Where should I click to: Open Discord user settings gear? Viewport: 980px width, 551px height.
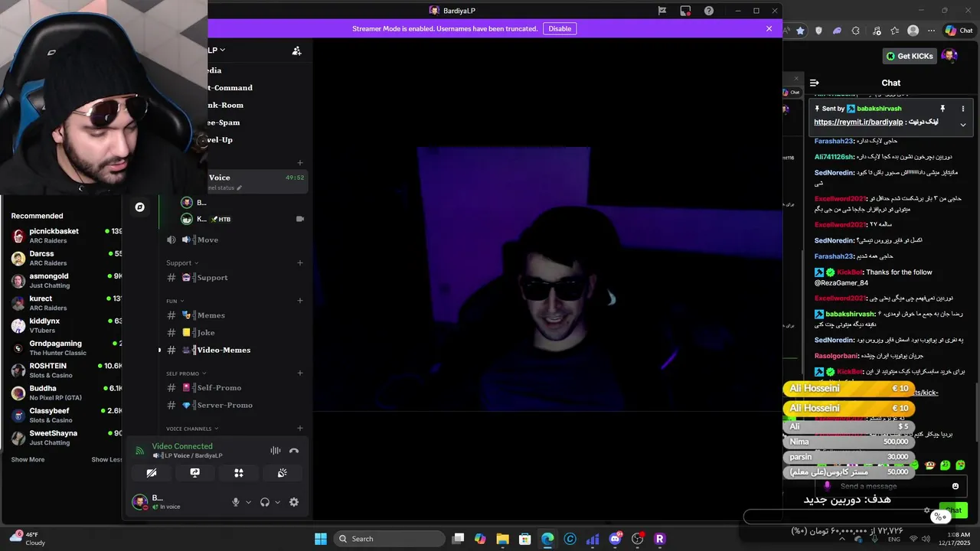point(294,502)
